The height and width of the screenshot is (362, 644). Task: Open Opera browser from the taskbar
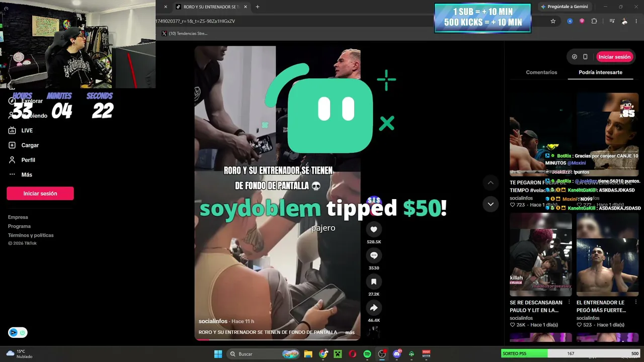click(353, 354)
